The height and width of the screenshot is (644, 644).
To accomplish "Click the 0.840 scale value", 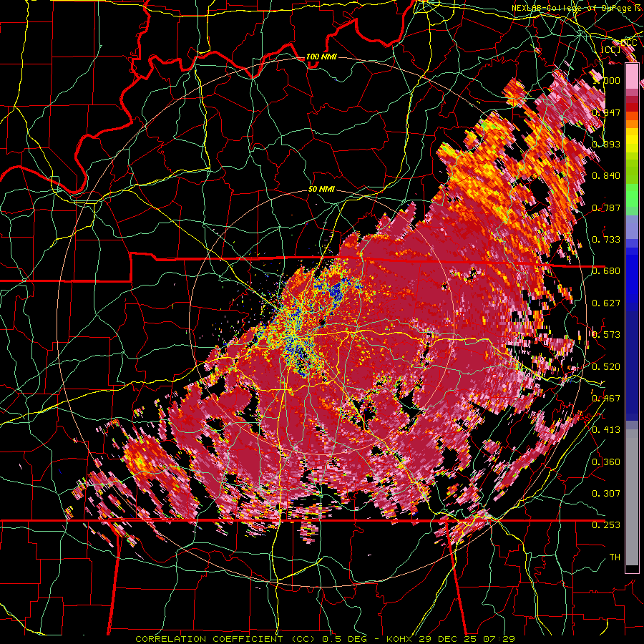I will (606, 176).
